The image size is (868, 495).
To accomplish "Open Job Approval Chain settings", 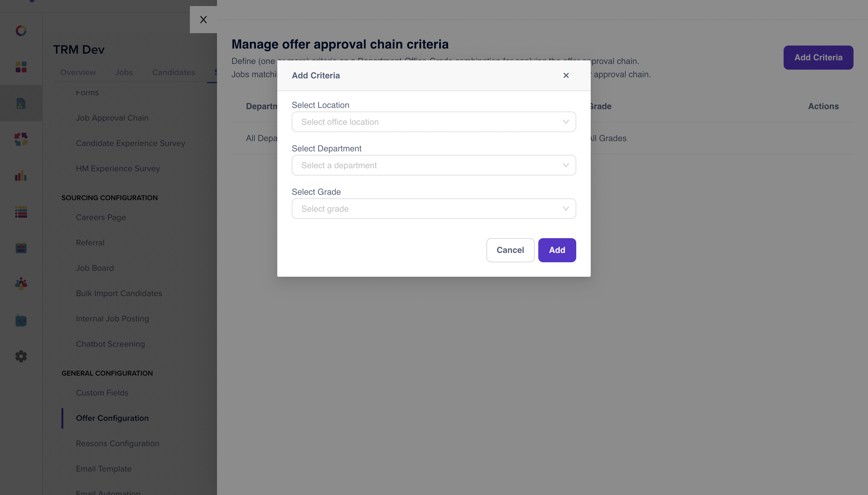I will click(x=112, y=118).
